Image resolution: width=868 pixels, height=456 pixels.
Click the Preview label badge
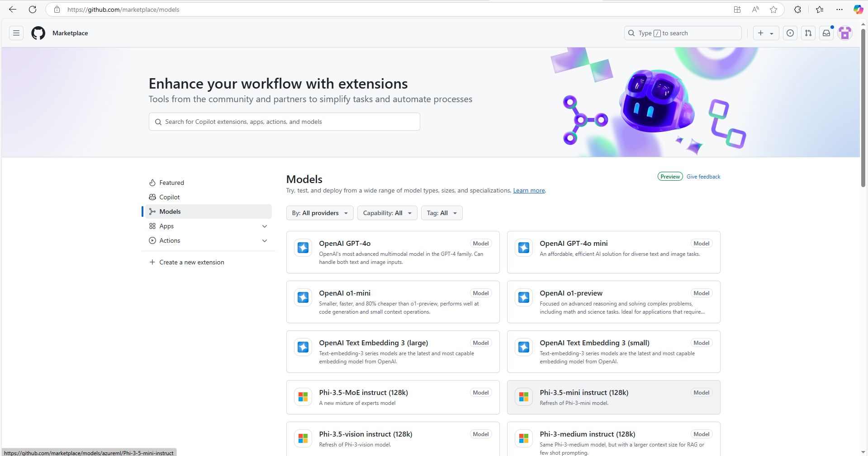click(x=670, y=177)
